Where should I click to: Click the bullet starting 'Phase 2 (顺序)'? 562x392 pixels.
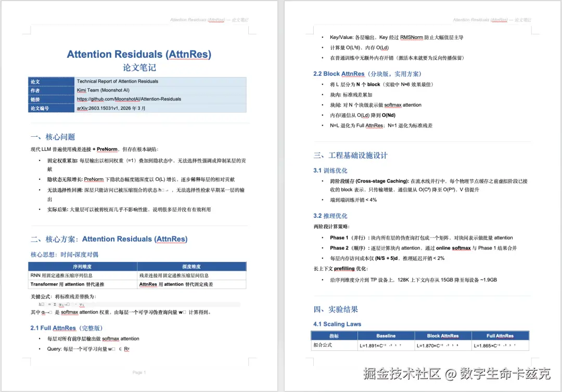point(423,248)
